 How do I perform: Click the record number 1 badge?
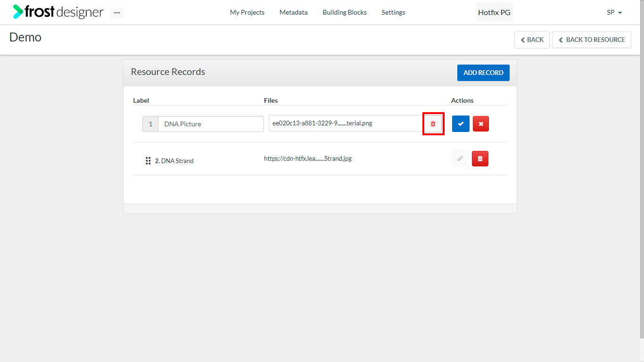pos(150,124)
